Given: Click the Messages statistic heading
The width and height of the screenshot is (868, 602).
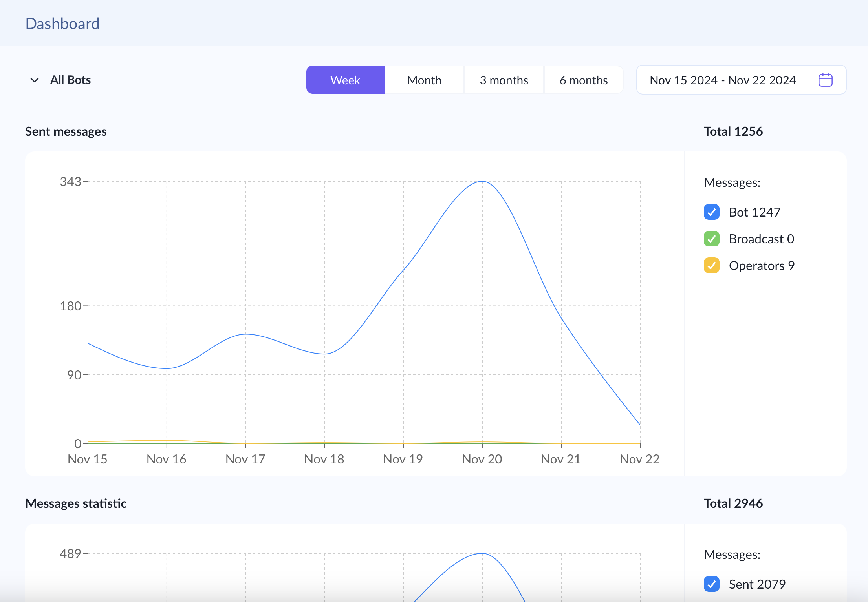Looking at the screenshot, I should pyautogui.click(x=76, y=503).
